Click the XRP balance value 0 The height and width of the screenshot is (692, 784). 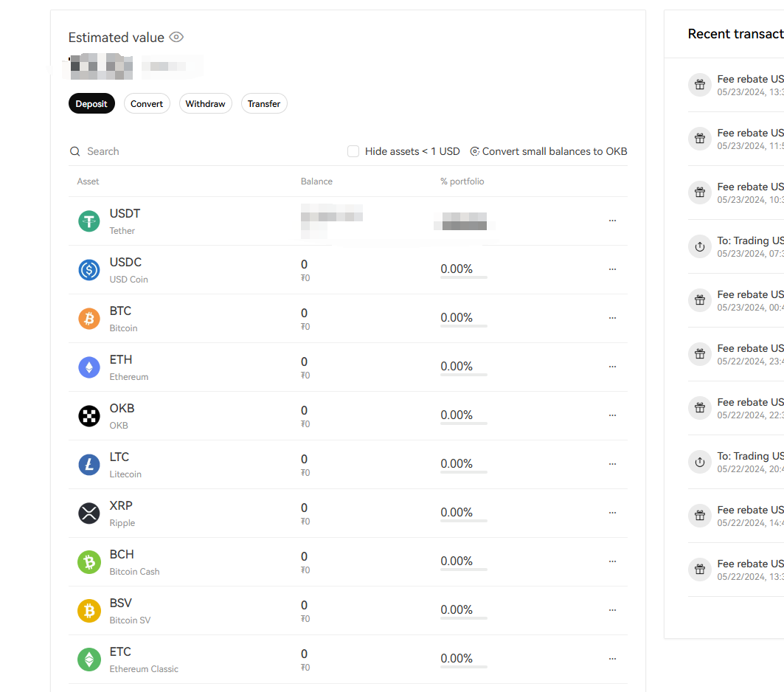[x=304, y=508]
